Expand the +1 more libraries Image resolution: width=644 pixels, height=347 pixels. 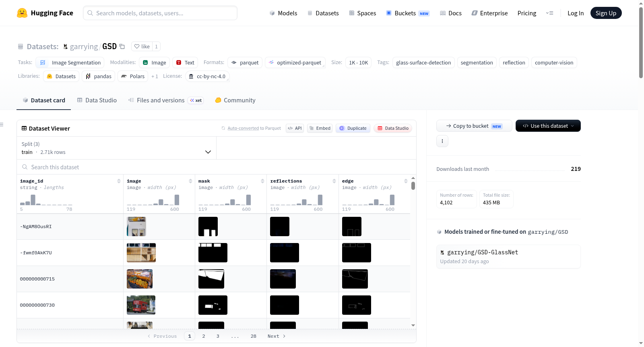click(x=155, y=76)
